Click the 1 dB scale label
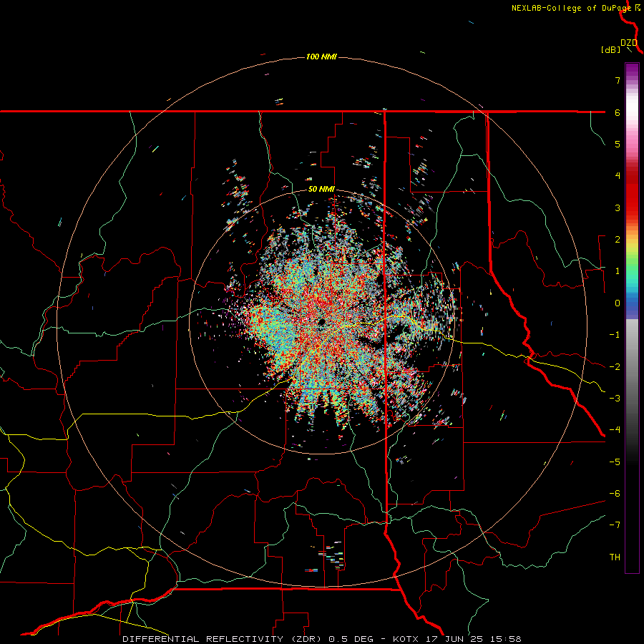The image size is (644, 644). [618, 271]
